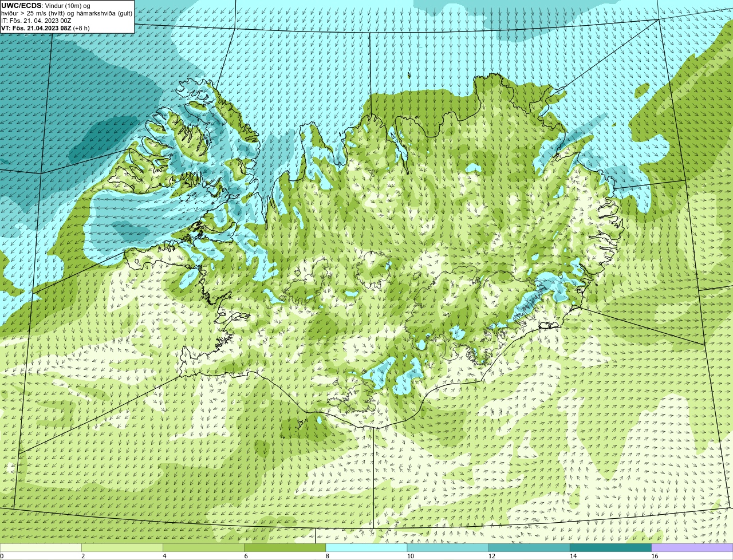Click the dark teal 14–16 m/s legend swatch

pos(611,548)
